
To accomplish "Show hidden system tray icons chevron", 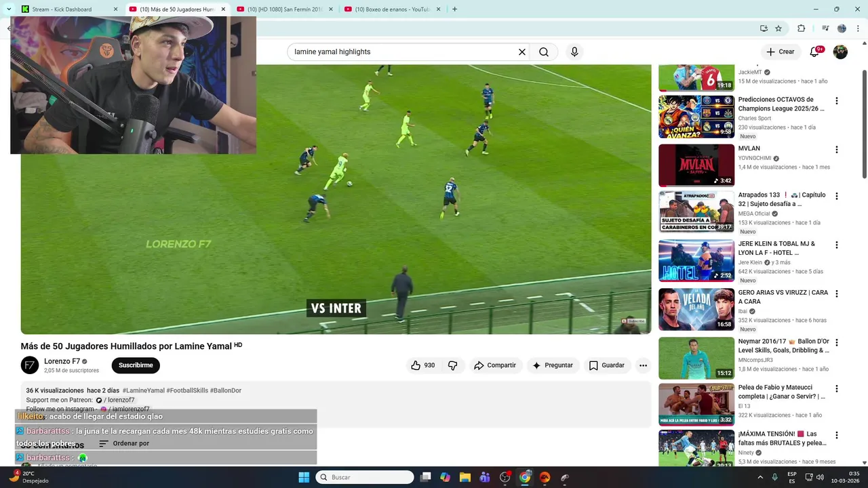I will (761, 477).
